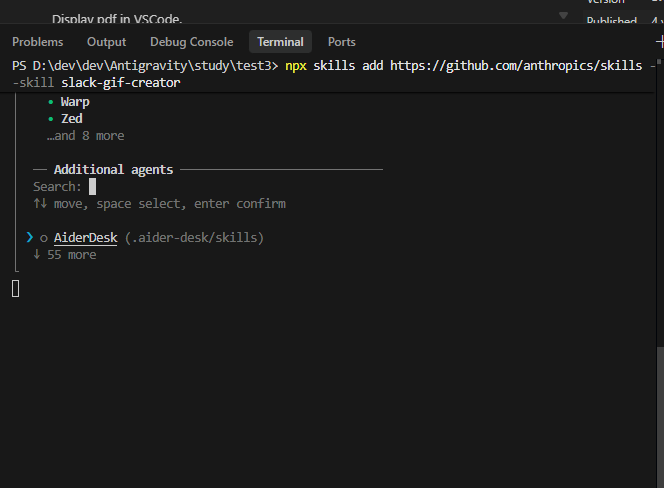The height and width of the screenshot is (488, 664).
Task: Click the blue chevron pointer beside AiderDesk
Action: click(30, 238)
